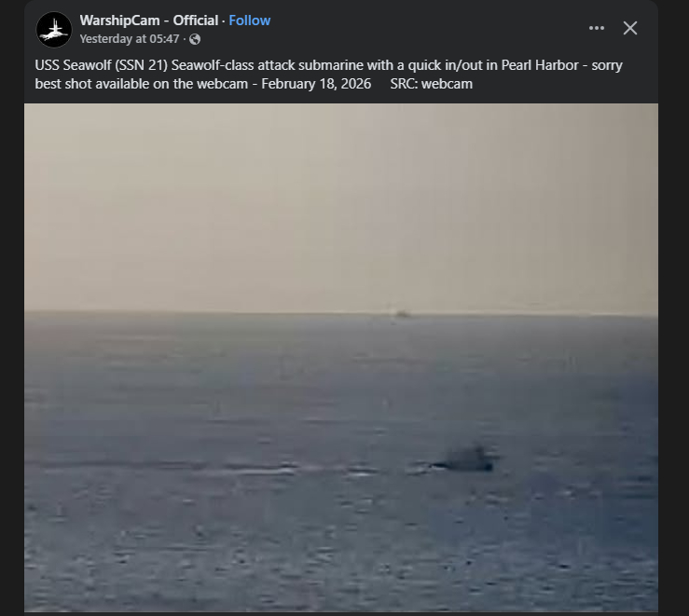
Task: Open the WarshipCam - Official page name link
Action: coord(149,21)
